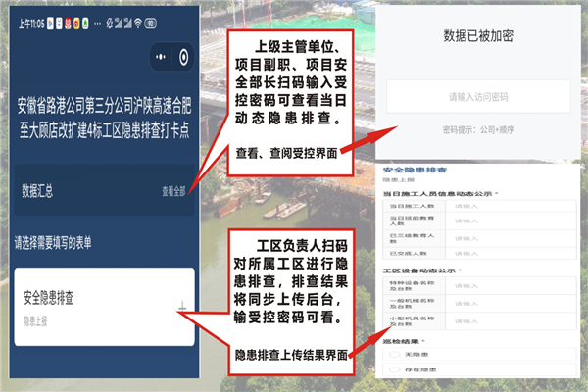Click 查看全部 link beside 数据汇总

173,191
